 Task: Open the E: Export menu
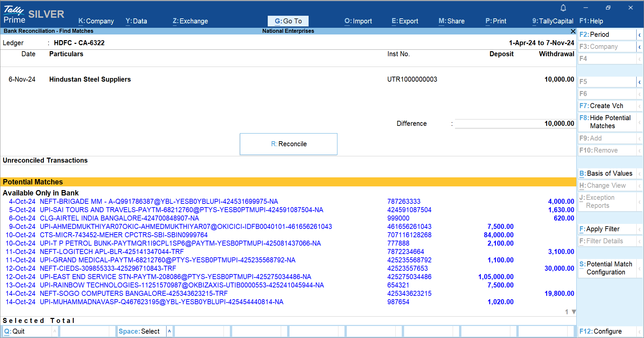405,21
